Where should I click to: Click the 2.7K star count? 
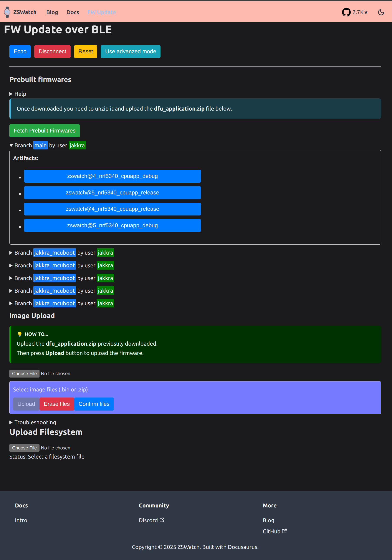(x=360, y=12)
